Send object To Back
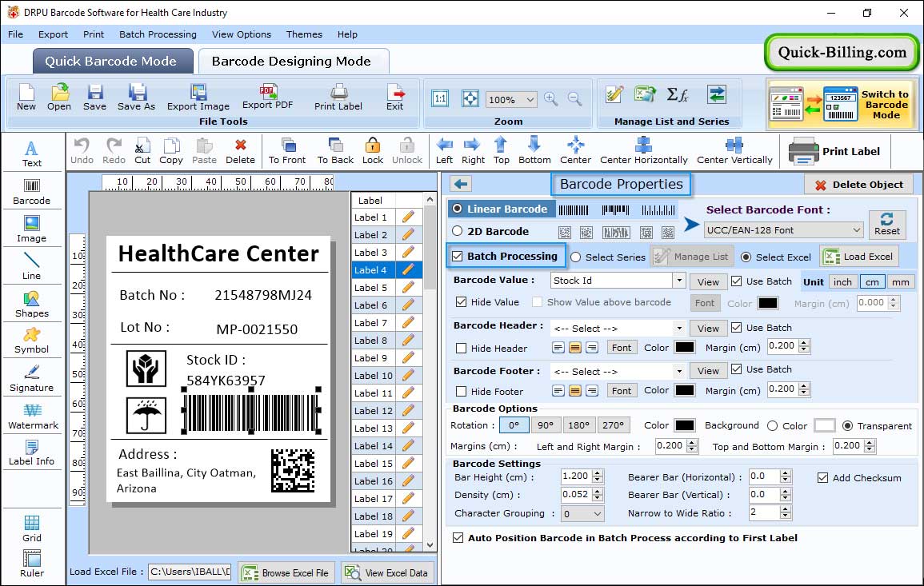This screenshot has height=586, width=924. tap(335, 151)
